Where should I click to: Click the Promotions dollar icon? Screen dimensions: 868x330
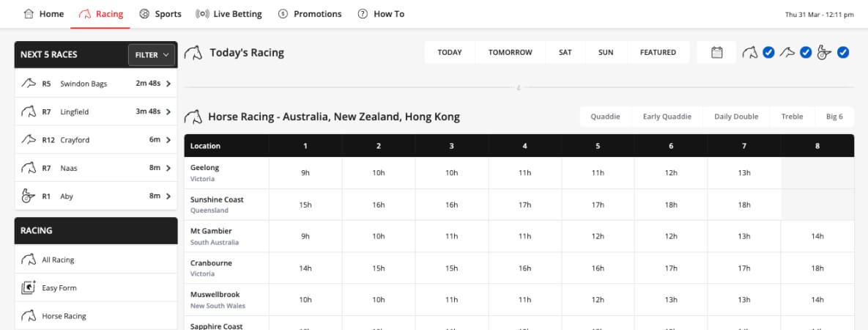tap(283, 14)
